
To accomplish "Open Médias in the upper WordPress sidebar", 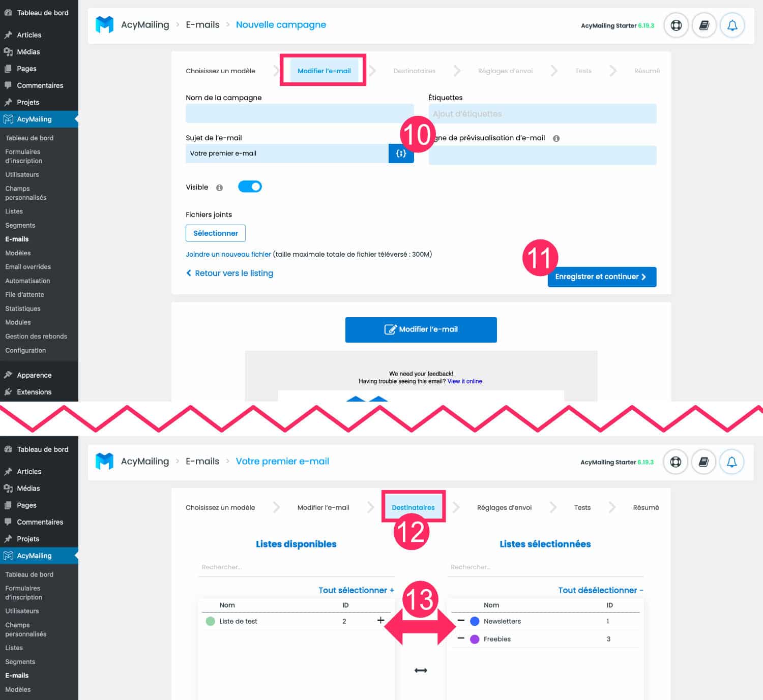I will 28,52.
